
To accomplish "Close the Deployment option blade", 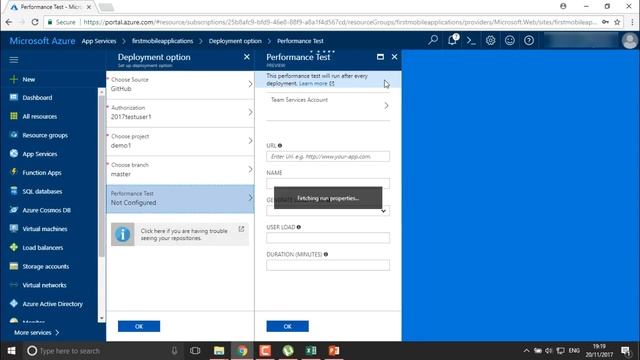I will pyautogui.click(x=247, y=57).
